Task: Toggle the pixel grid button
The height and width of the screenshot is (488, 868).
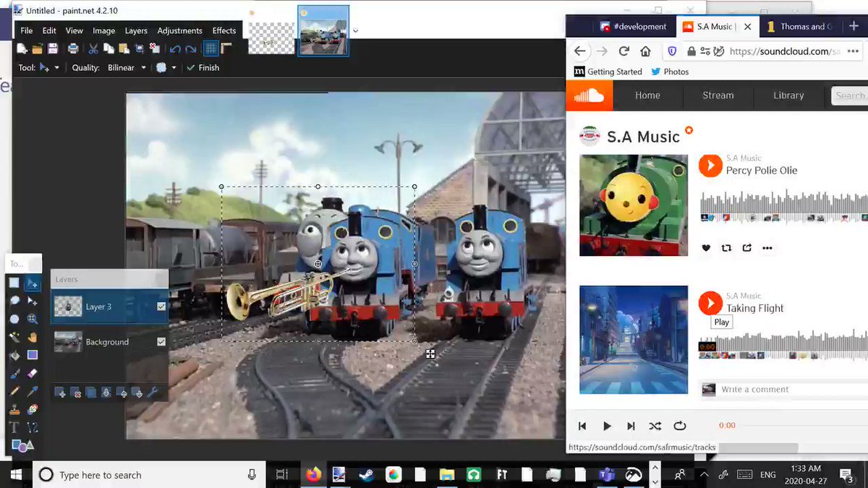Action: click(210, 48)
